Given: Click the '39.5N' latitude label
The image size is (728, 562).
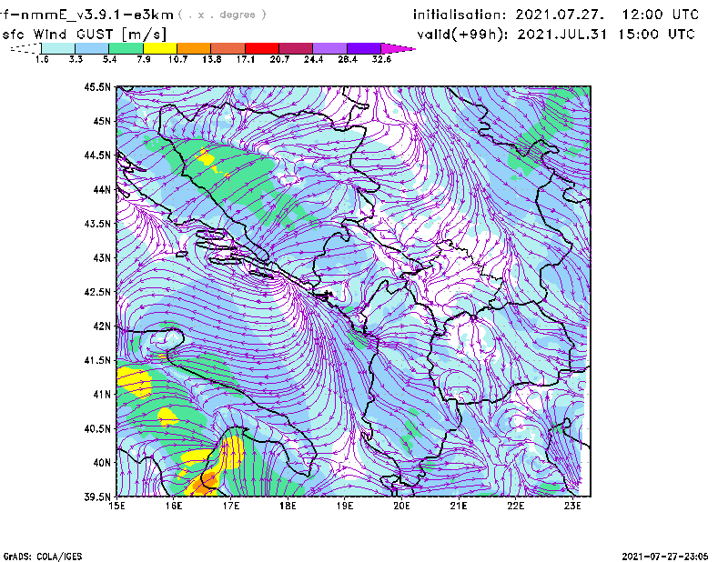Looking at the screenshot, I should (x=97, y=497).
